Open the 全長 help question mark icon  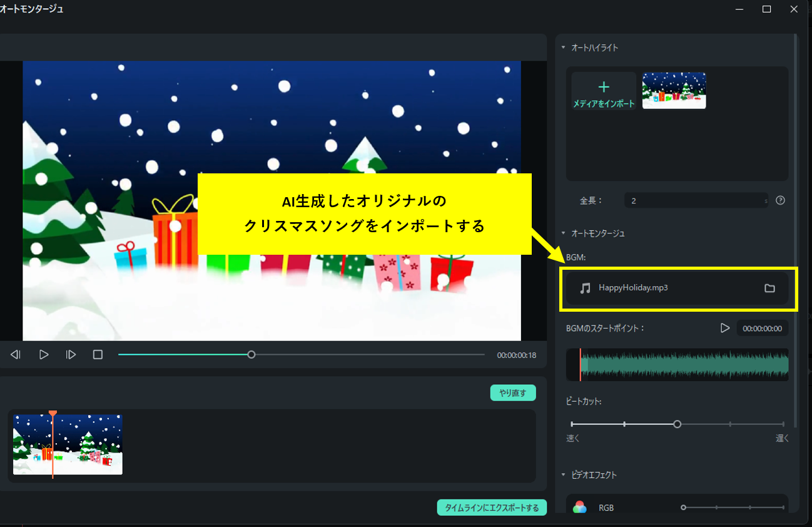pos(780,200)
